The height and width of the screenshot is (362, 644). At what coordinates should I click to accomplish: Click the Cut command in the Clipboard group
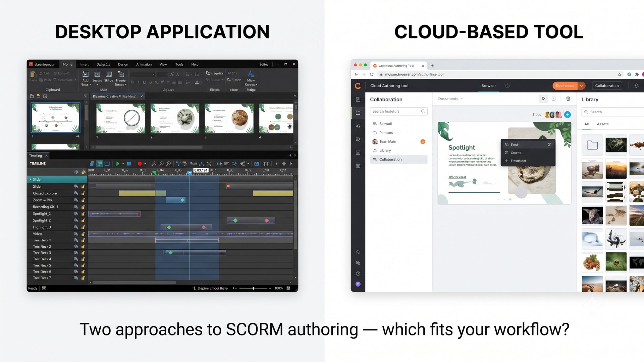(x=44, y=73)
